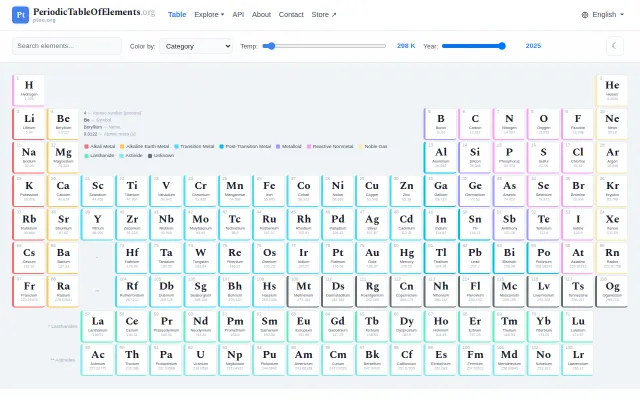Screen dimensions: 640x400
Task: Open the Lithium element tile
Action: [29, 124]
